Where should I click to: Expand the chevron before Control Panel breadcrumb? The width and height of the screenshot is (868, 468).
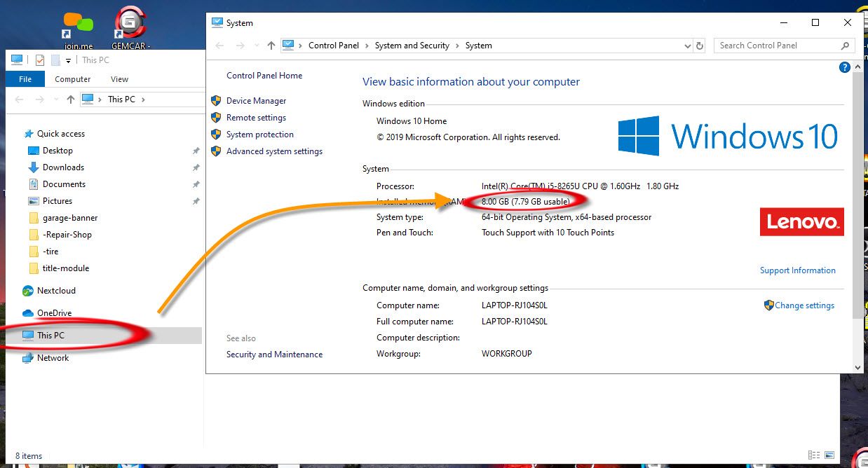(301, 46)
